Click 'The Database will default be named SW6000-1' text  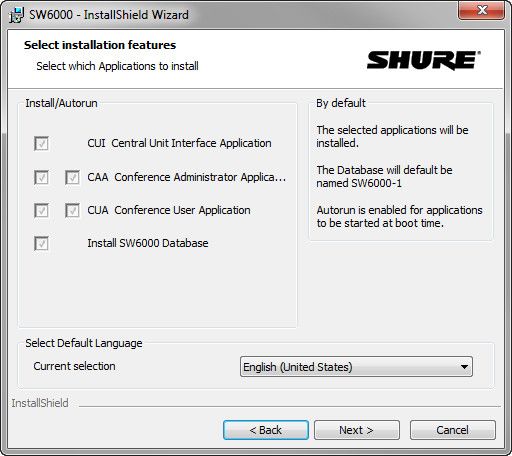click(x=384, y=177)
